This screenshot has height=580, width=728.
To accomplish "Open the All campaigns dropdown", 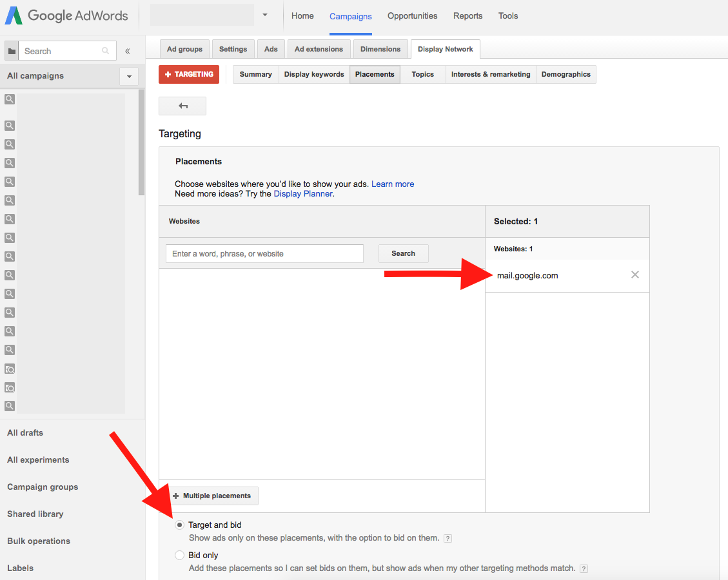I will coord(129,76).
